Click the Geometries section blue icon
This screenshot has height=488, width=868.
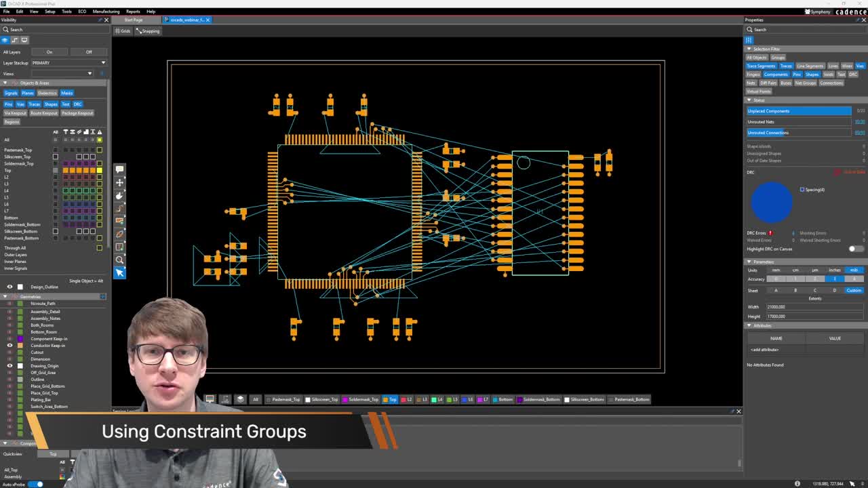[x=102, y=297]
